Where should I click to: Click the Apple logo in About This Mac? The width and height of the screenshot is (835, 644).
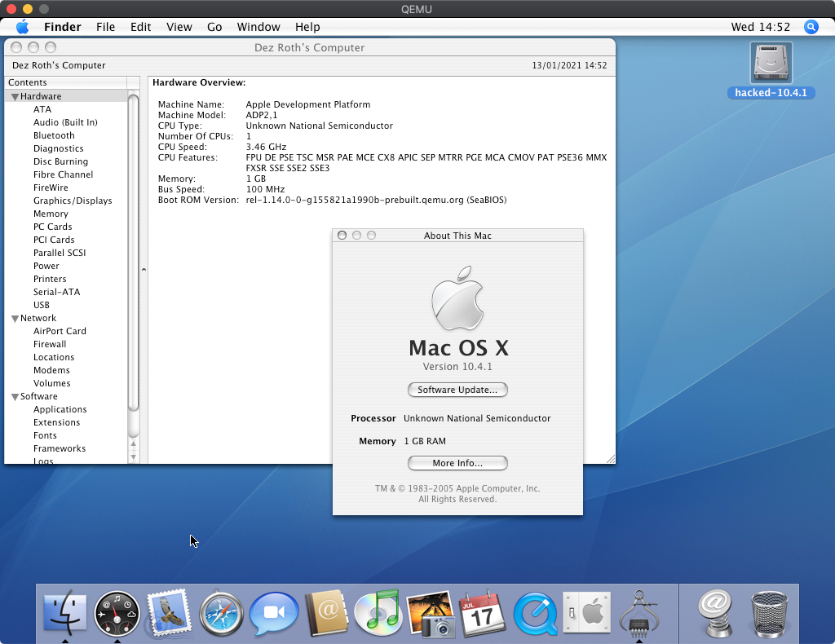pyautogui.click(x=457, y=298)
